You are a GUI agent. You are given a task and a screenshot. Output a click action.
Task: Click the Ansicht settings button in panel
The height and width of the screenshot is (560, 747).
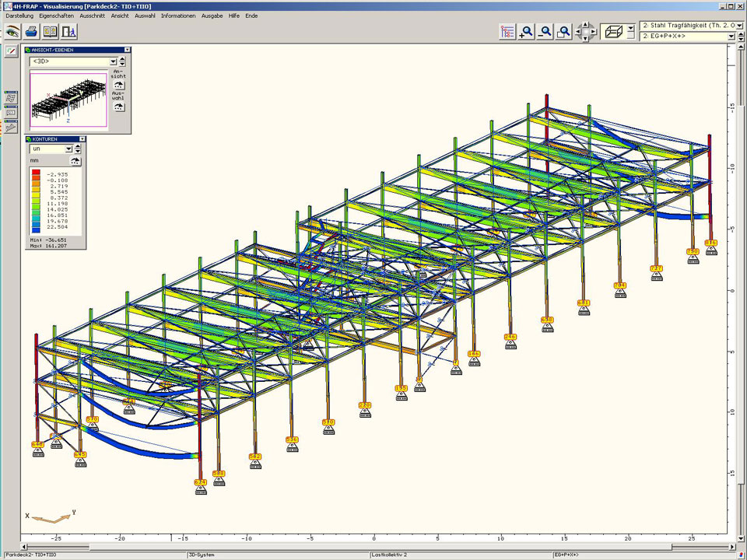(118, 86)
